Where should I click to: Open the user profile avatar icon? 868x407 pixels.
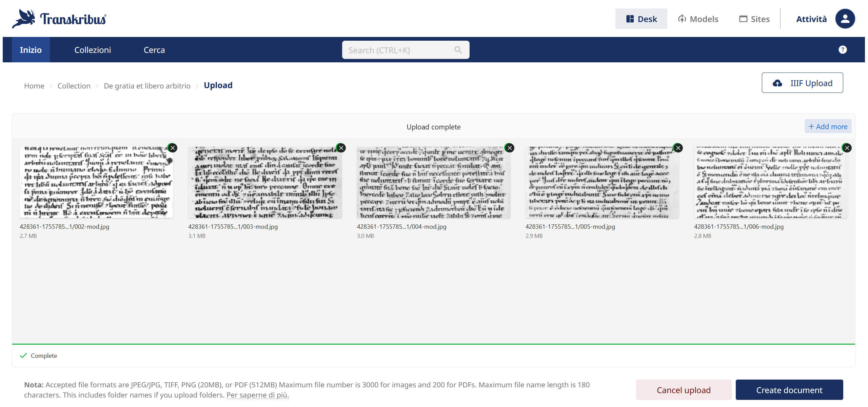tap(845, 19)
